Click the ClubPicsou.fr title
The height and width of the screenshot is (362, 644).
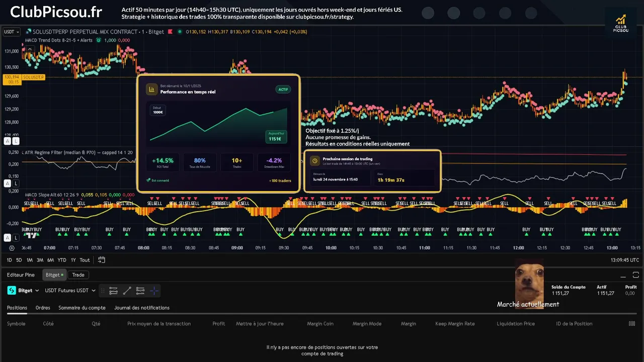[56, 12]
